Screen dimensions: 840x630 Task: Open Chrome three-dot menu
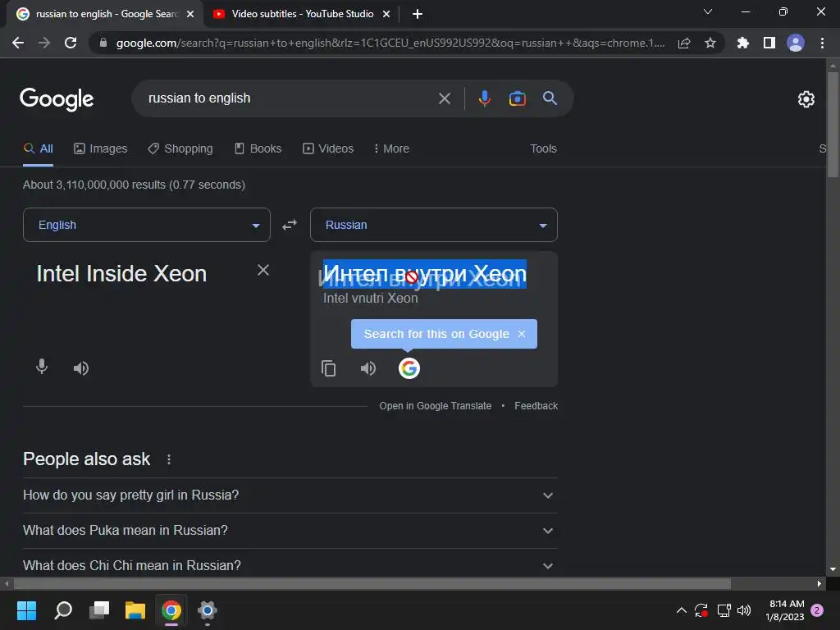[822, 43]
